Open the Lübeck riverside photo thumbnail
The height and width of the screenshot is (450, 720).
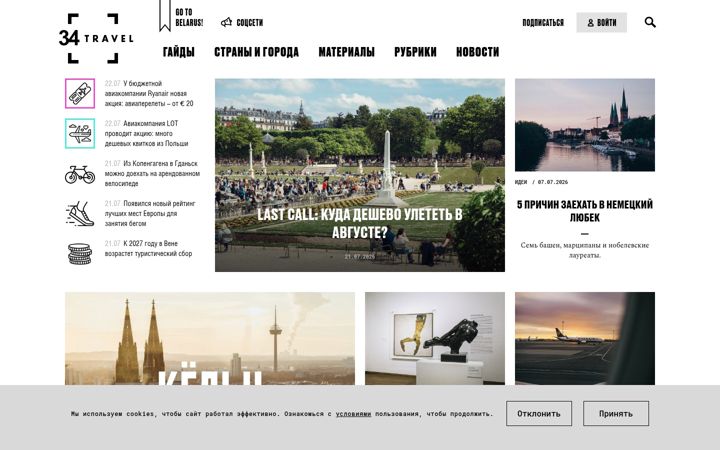click(x=585, y=125)
